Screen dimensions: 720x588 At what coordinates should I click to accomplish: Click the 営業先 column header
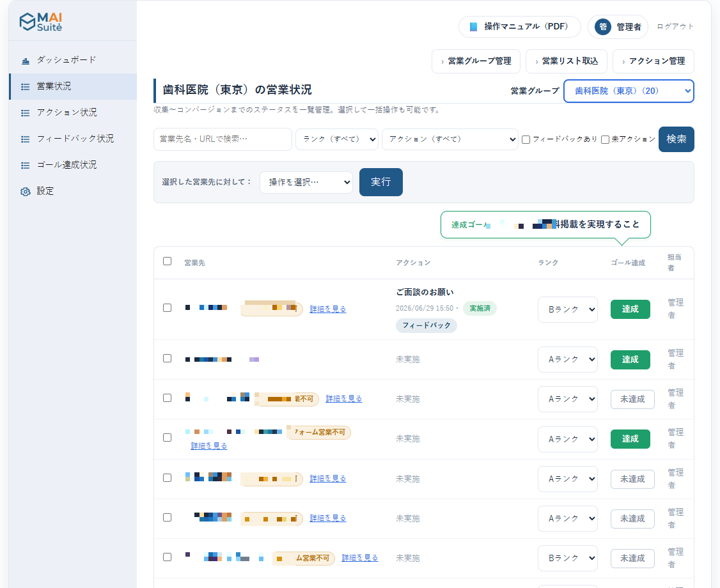tap(194, 263)
